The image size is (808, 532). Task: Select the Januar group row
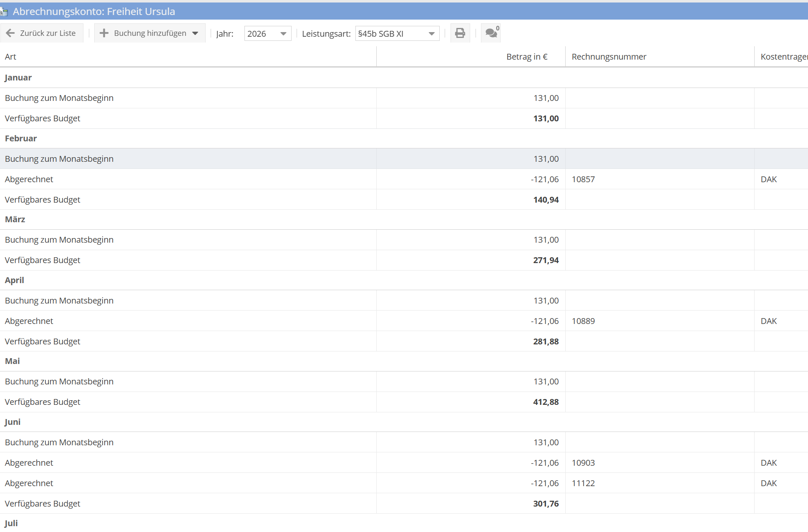(x=404, y=78)
